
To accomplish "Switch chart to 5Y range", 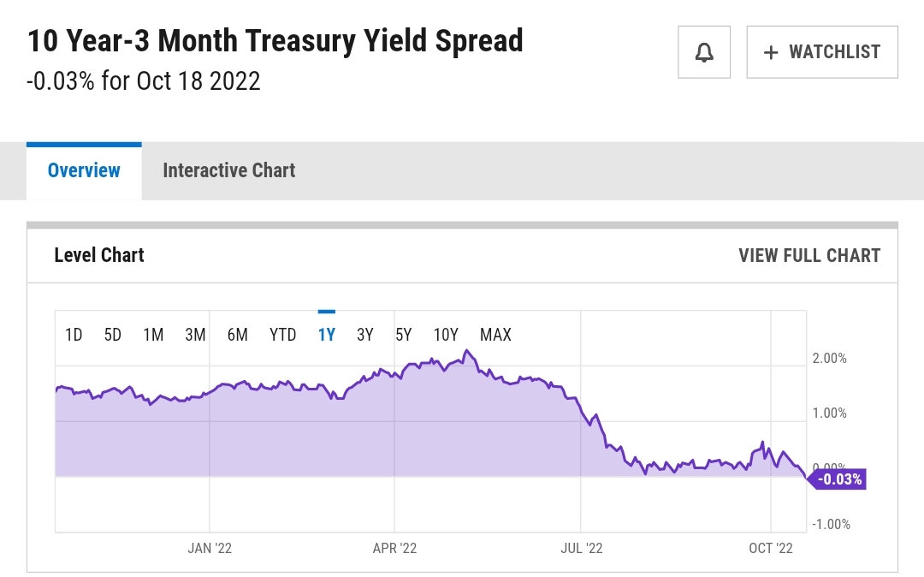I will [404, 335].
